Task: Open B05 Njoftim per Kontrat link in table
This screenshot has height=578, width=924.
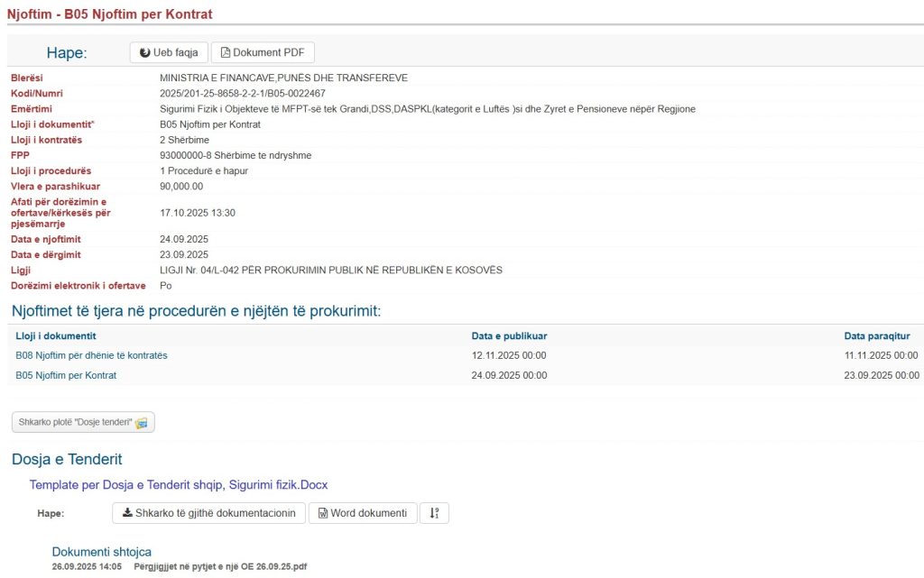Action: tap(66, 375)
